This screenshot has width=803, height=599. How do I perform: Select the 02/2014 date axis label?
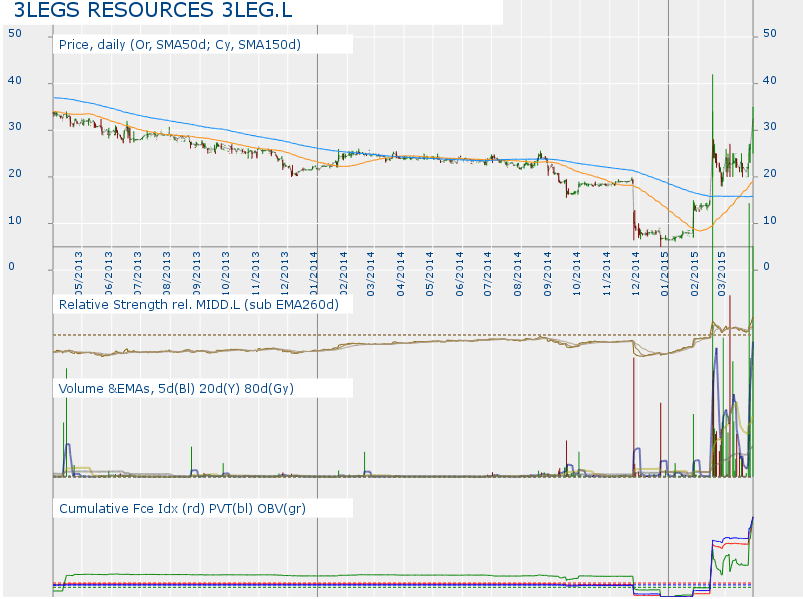coord(344,274)
